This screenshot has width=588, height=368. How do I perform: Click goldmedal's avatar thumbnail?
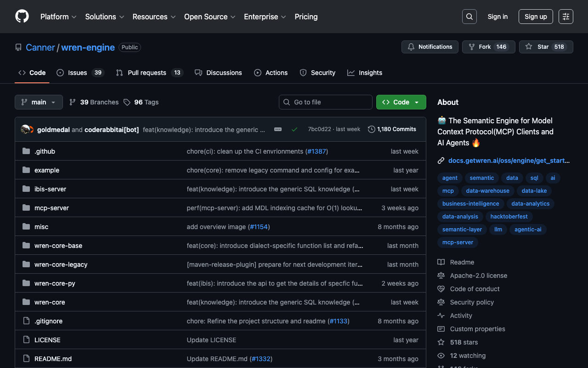25,130
